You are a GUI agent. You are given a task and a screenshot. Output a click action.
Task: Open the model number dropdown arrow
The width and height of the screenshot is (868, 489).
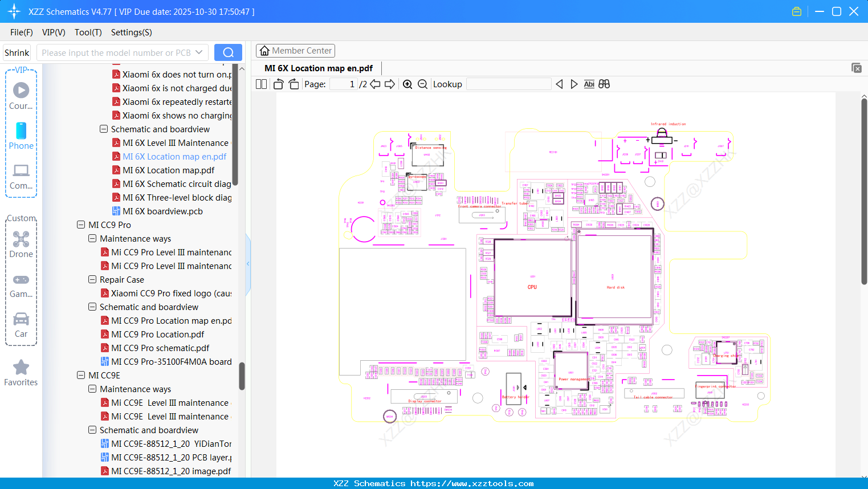pos(199,52)
